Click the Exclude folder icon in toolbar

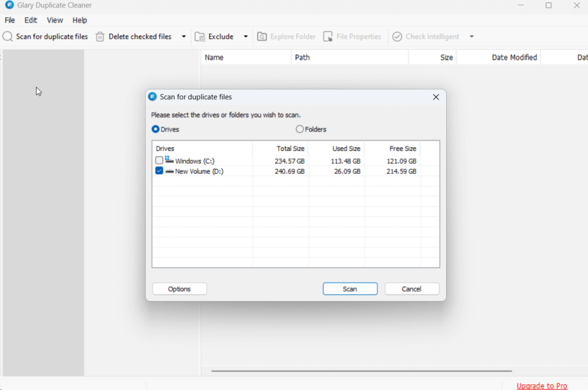click(x=200, y=37)
